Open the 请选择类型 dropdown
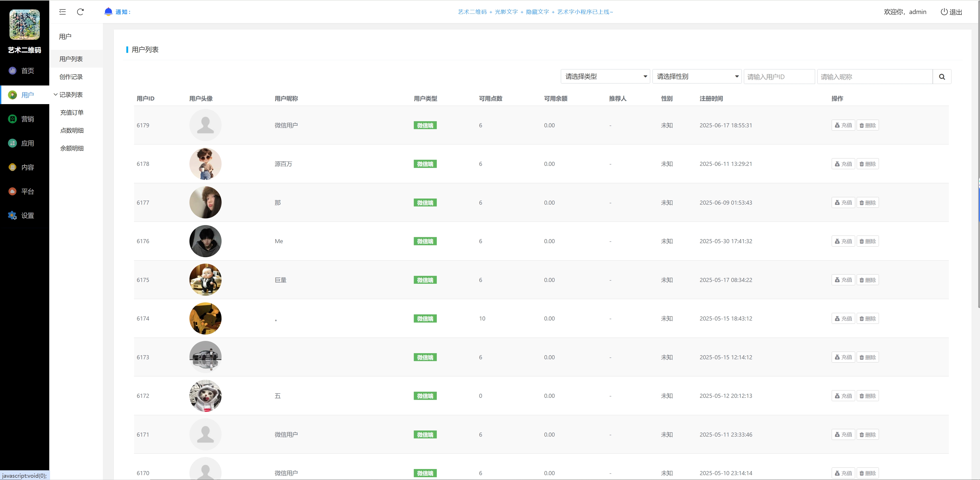This screenshot has width=980, height=480. (x=605, y=77)
